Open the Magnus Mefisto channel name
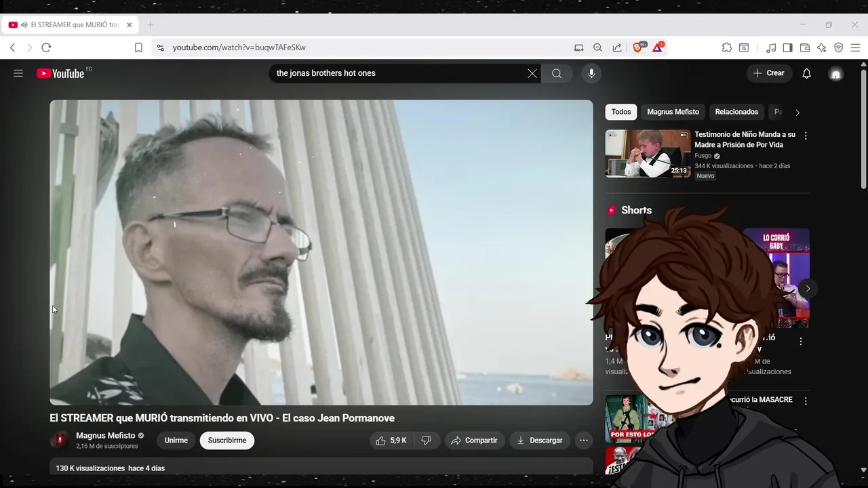Image resolution: width=868 pixels, height=488 pixels. tap(105, 436)
